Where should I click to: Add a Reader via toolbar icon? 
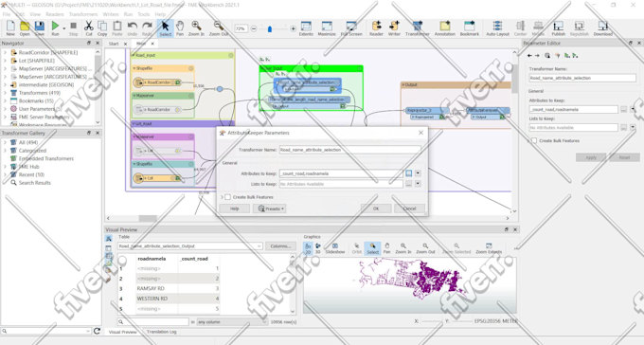376,28
